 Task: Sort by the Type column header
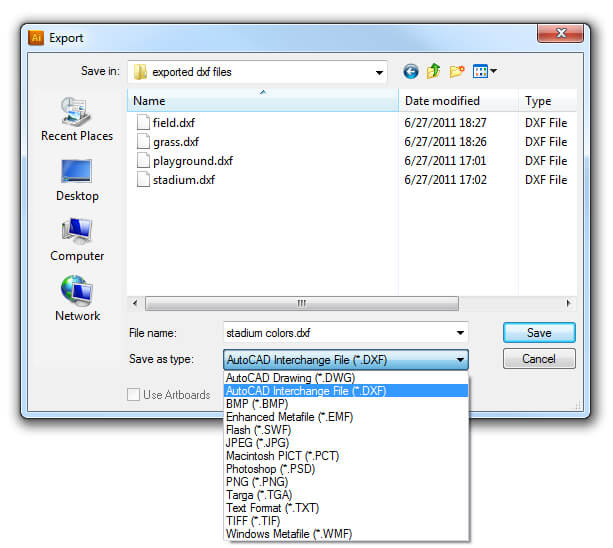547,100
